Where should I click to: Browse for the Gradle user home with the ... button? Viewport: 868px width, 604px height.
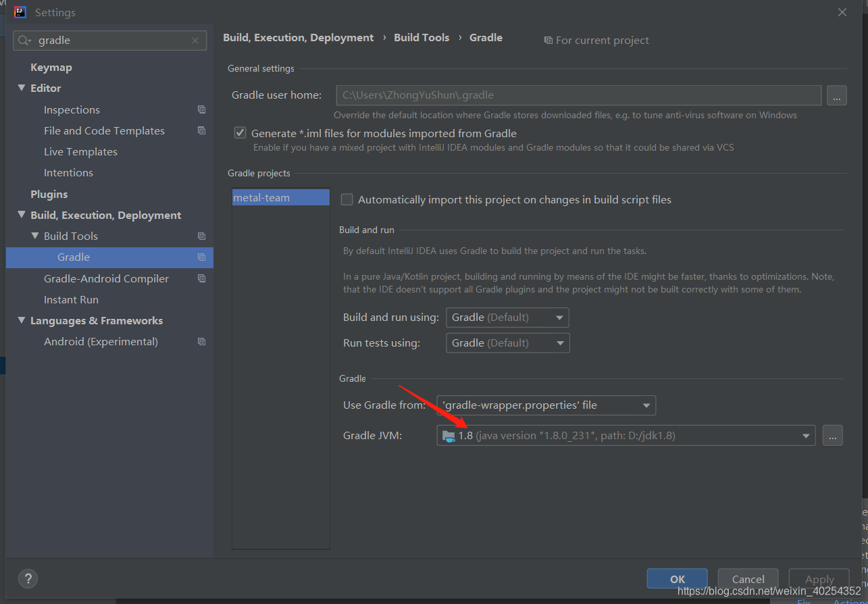click(x=836, y=95)
